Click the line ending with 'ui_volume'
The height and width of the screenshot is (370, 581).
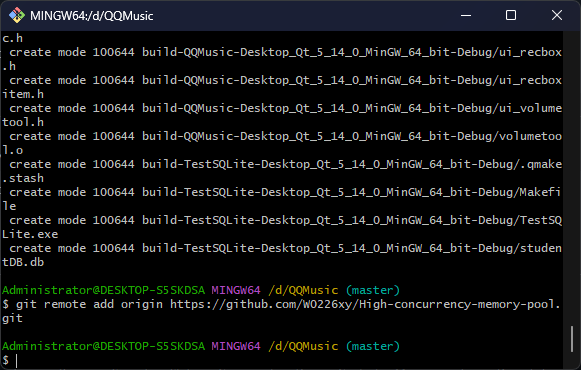click(285, 109)
